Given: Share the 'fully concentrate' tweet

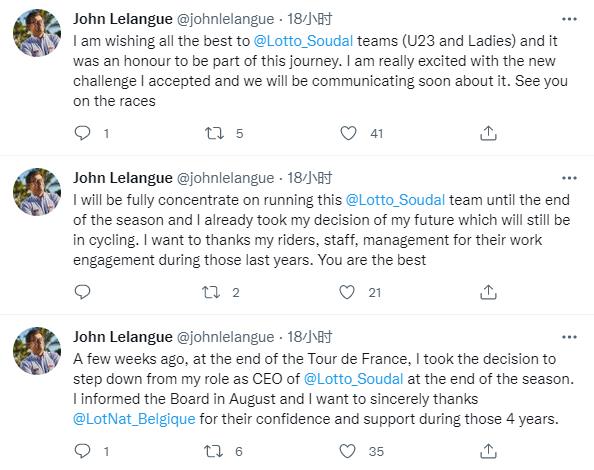Looking at the screenshot, I should [x=488, y=292].
